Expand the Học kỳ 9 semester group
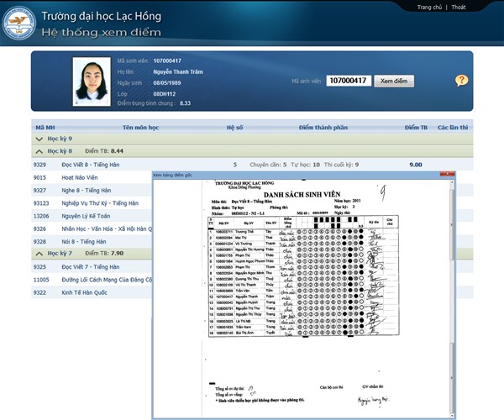Viewport: 504px width, 420px height. pos(39,138)
